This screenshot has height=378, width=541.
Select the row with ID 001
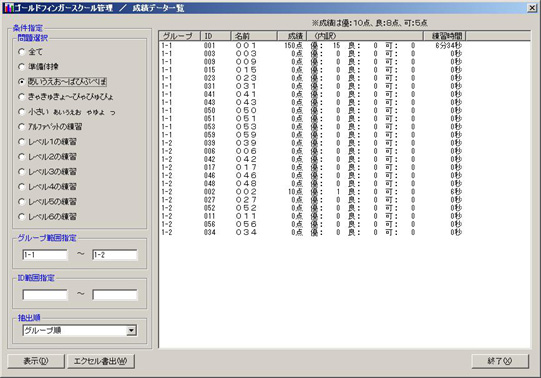click(x=312, y=46)
